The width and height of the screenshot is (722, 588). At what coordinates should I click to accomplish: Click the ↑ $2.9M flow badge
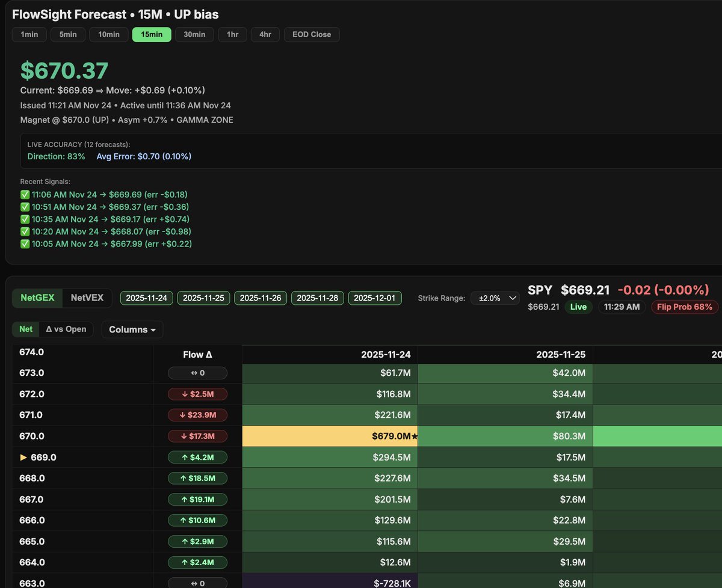pos(198,541)
